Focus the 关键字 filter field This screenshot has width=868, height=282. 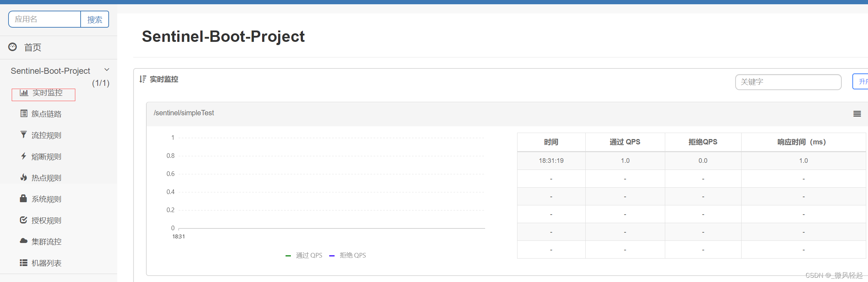(788, 82)
